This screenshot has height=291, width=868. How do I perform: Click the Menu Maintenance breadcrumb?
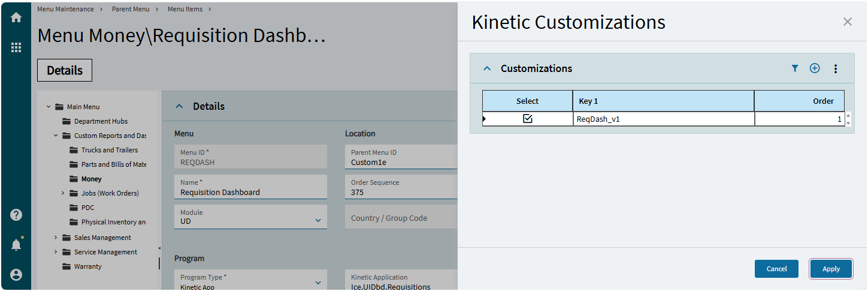click(65, 9)
